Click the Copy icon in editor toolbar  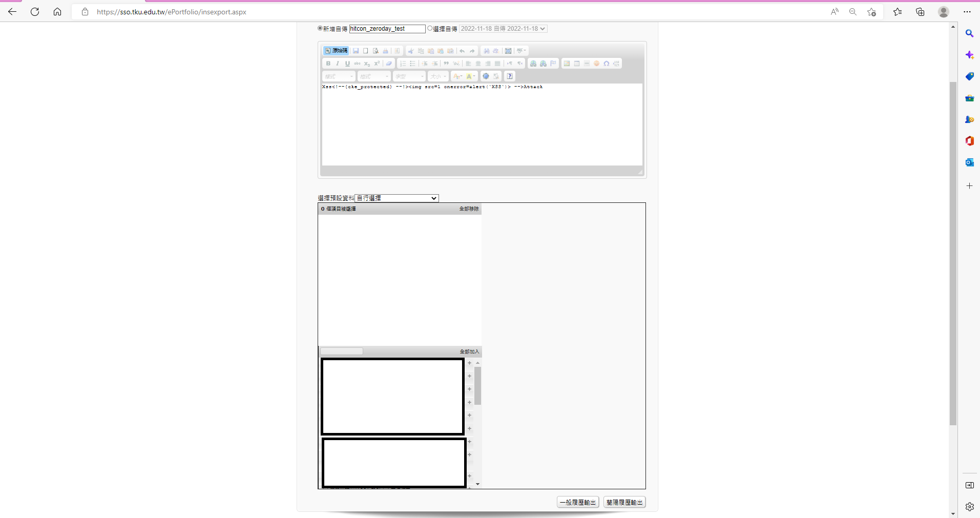pos(421,51)
